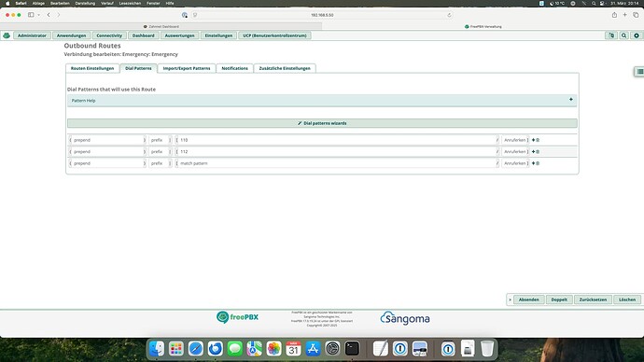Click the empty match pattern input field
Image resolution: width=644 pixels, height=362 pixels.
point(338,163)
